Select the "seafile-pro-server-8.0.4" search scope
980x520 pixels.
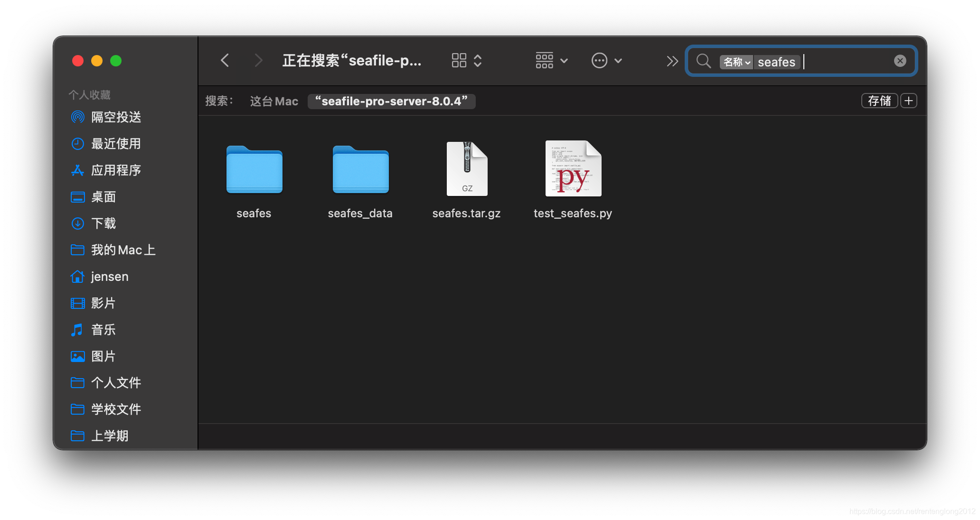click(x=391, y=101)
